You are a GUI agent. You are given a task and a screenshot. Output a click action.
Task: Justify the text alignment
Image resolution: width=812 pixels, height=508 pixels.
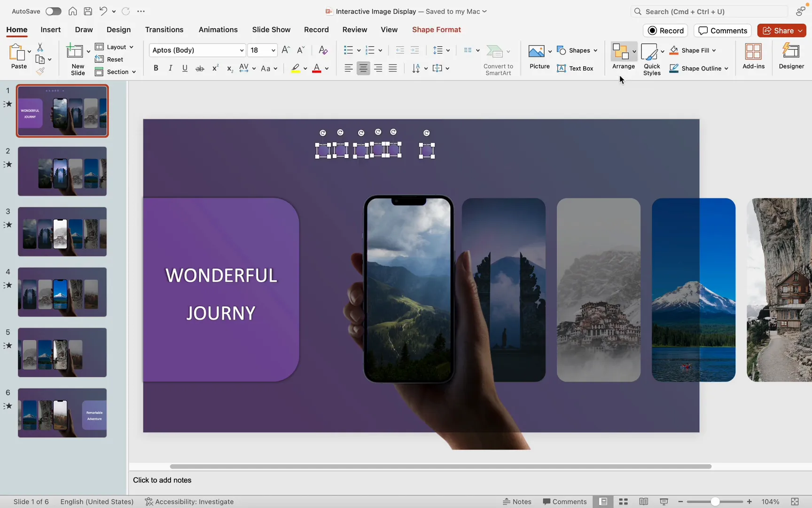393,69
